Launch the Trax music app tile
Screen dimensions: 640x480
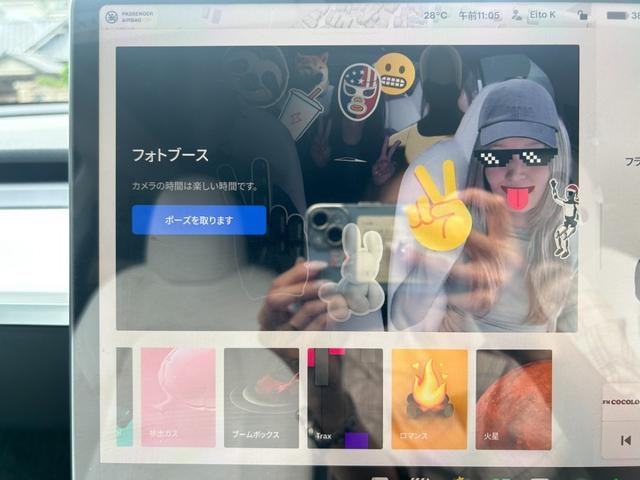345,398
